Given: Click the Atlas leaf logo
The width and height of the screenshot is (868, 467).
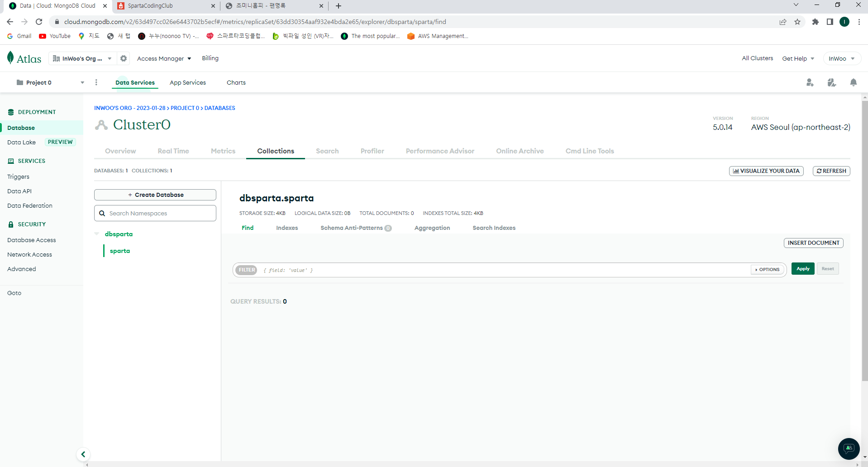Looking at the screenshot, I should (x=10, y=58).
